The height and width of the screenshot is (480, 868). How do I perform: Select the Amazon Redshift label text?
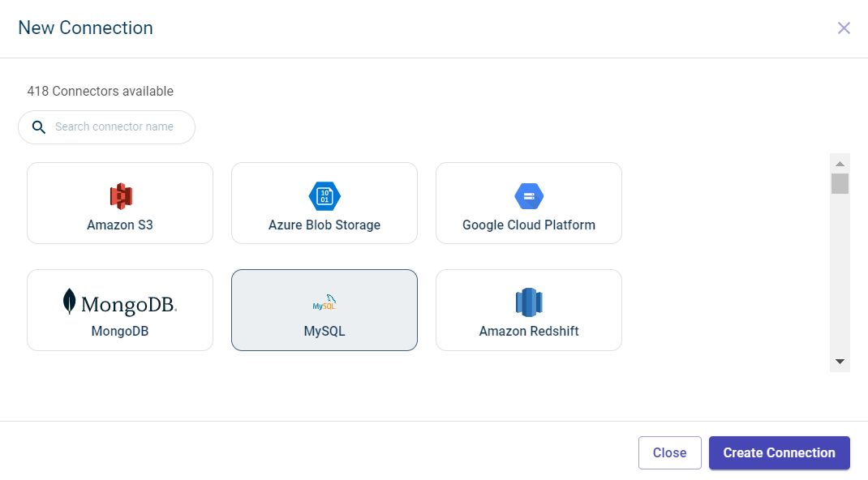(x=529, y=332)
